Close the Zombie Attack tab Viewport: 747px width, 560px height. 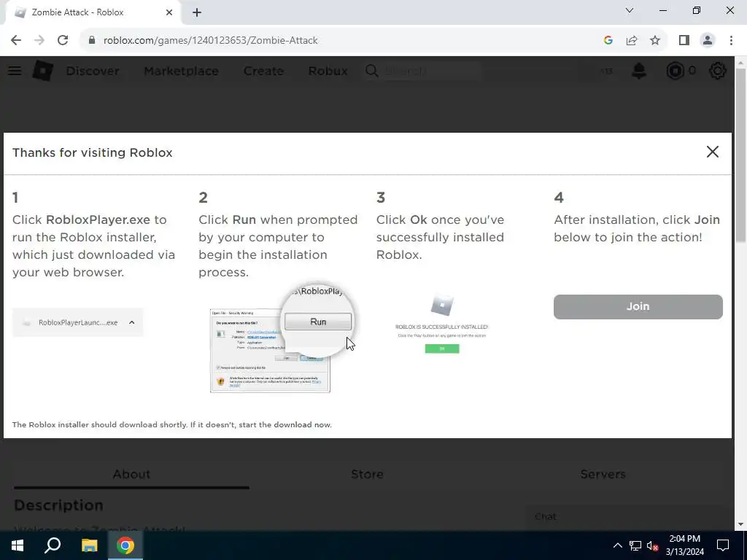pos(169,13)
